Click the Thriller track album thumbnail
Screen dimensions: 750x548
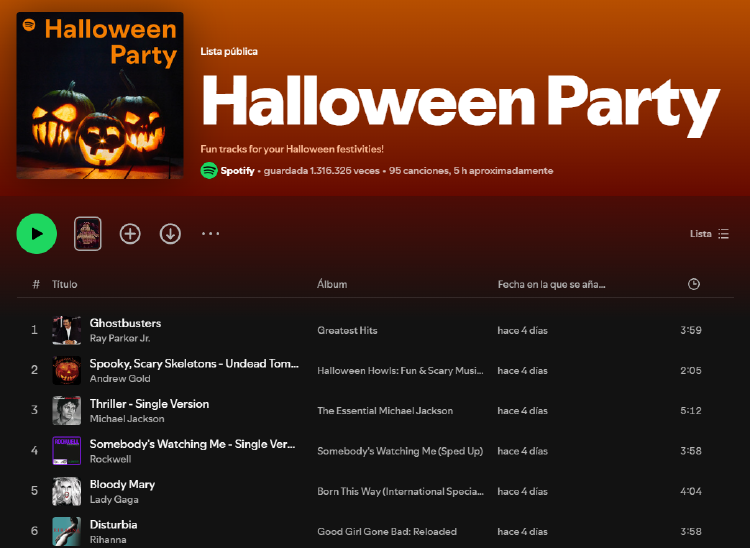coord(67,411)
